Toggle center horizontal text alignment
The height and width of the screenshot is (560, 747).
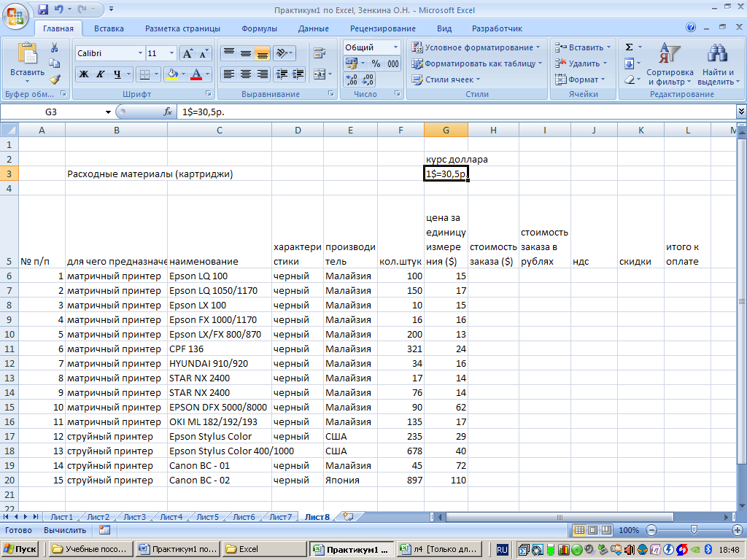coord(246,74)
